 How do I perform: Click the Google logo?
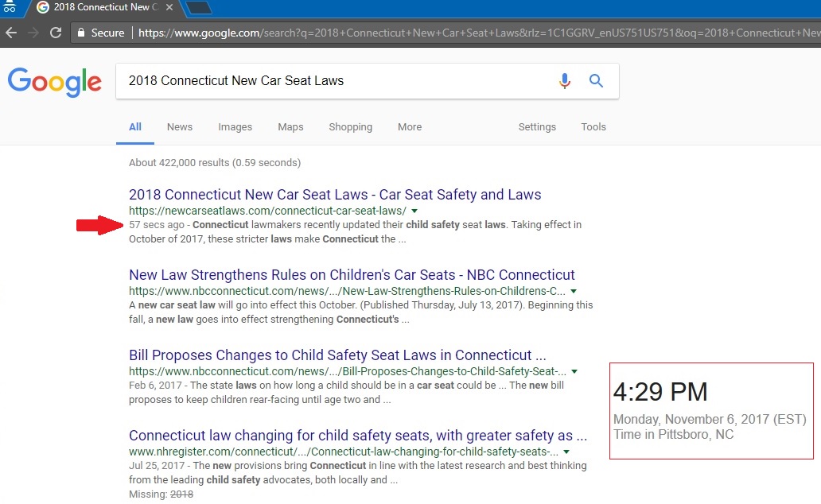point(54,82)
